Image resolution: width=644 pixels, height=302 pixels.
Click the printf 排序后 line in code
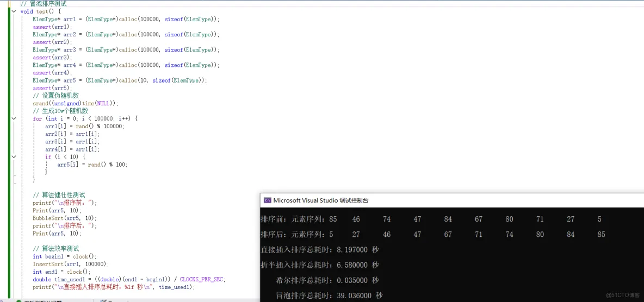coord(65,225)
